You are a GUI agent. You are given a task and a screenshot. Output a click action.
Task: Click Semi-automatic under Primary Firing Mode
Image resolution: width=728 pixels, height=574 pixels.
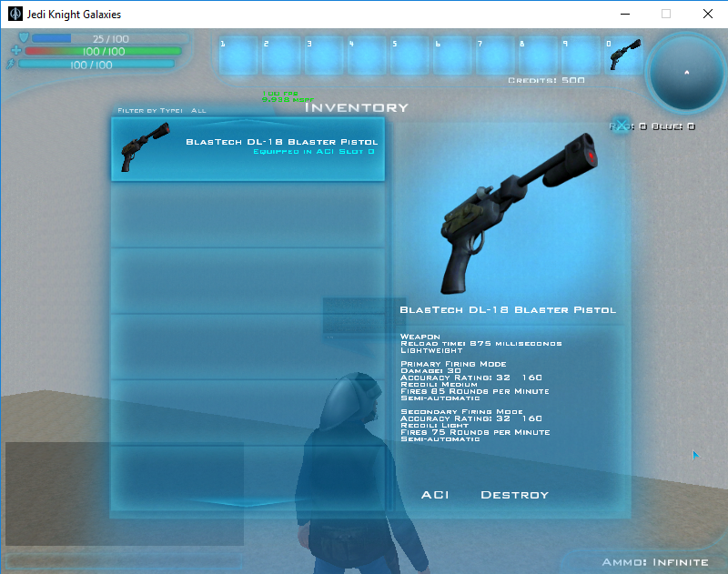440,398
